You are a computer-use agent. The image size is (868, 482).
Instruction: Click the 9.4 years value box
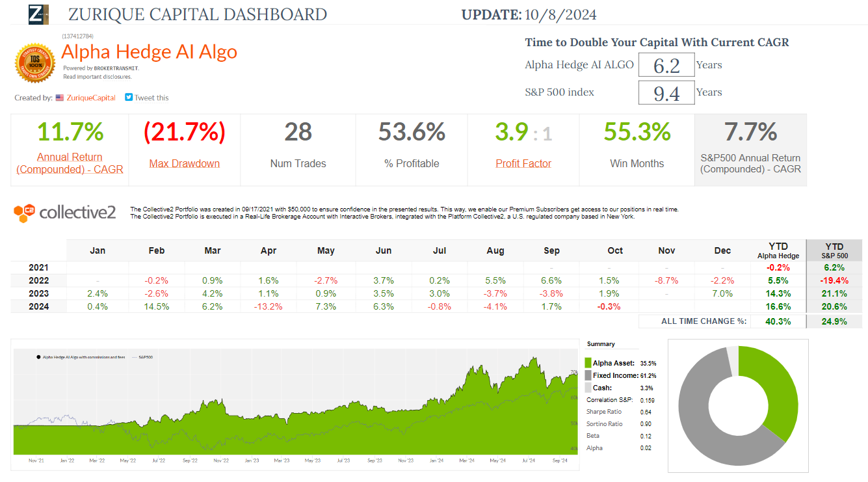coord(666,92)
